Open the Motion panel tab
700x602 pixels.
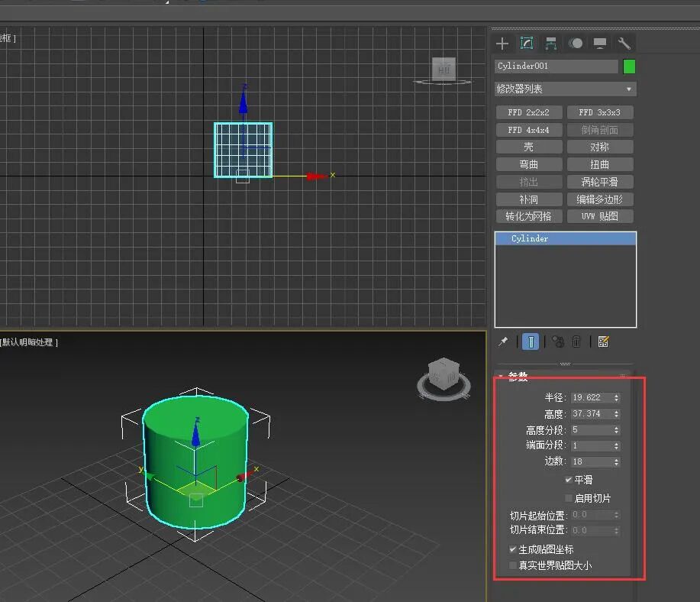coord(576,44)
